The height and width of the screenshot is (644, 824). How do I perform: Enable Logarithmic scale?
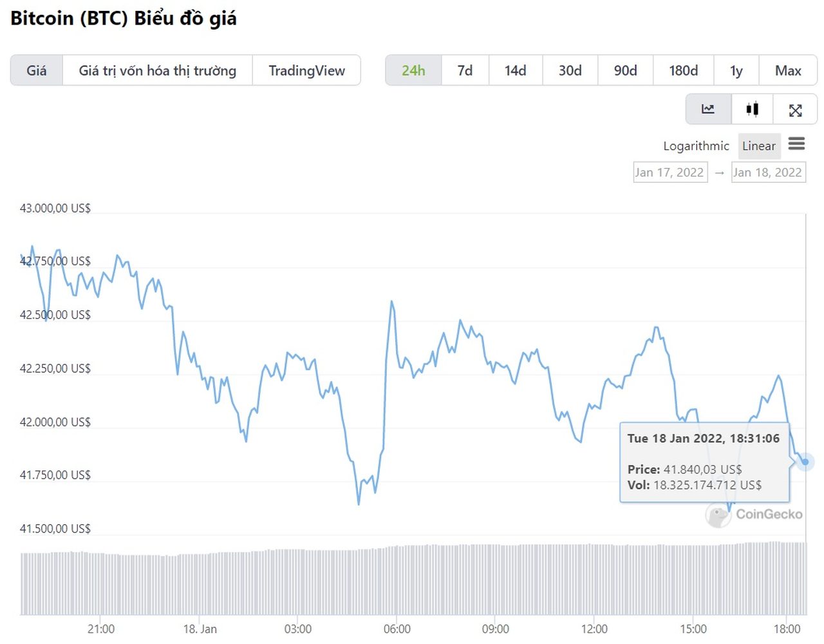point(696,146)
